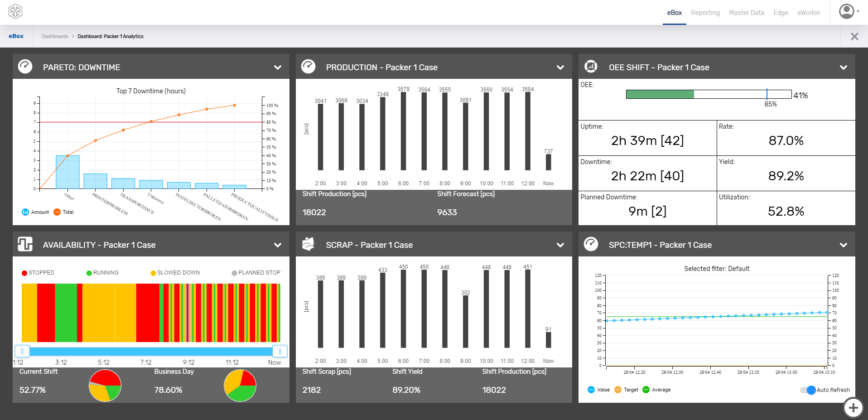868x420 pixels.
Task: Collapse the Scrap panel using its chevron
Action: pyautogui.click(x=560, y=245)
